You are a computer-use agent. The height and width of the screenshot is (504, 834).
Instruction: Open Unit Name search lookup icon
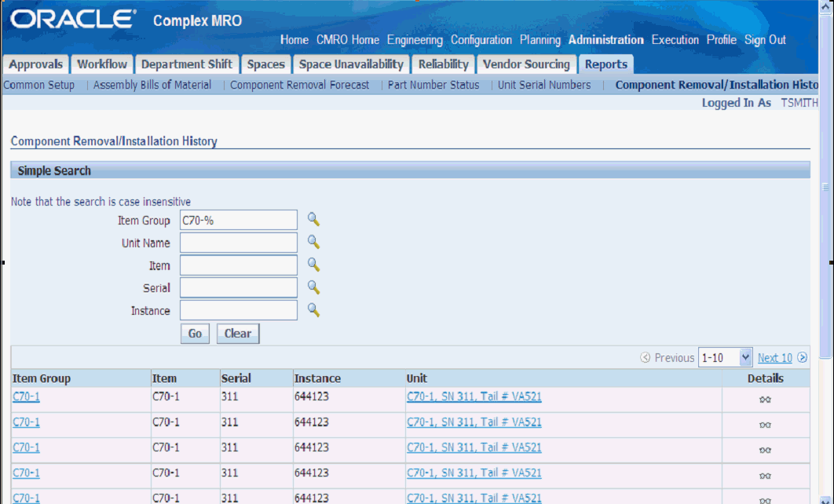click(x=313, y=242)
